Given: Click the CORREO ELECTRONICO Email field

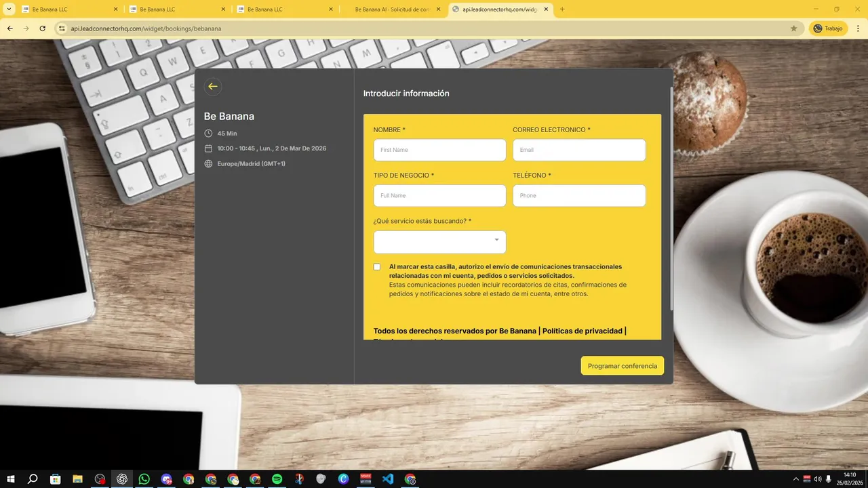Looking at the screenshot, I should [579, 150].
